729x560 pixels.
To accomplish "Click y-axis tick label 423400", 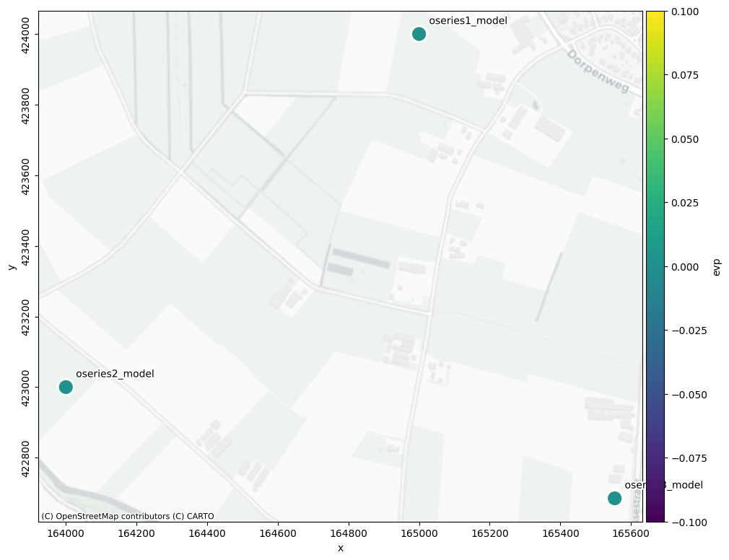I will point(25,246).
